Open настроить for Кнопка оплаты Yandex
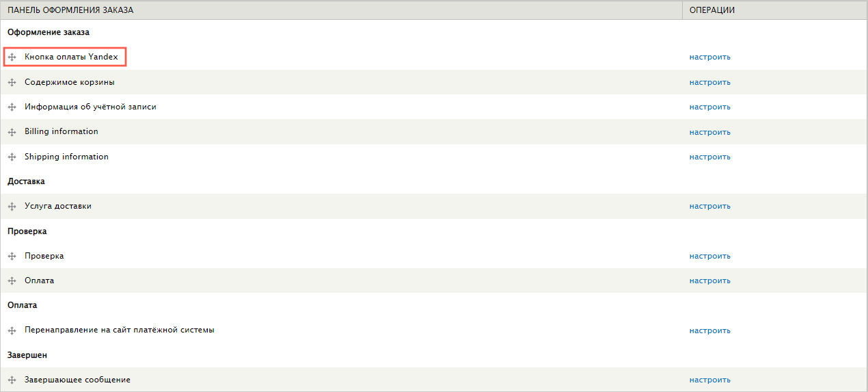This screenshot has width=868, height=392. (709, 57)
